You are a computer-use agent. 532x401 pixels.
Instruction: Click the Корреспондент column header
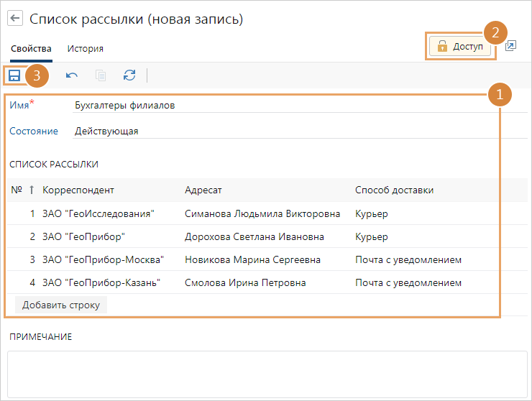[78, 190]
